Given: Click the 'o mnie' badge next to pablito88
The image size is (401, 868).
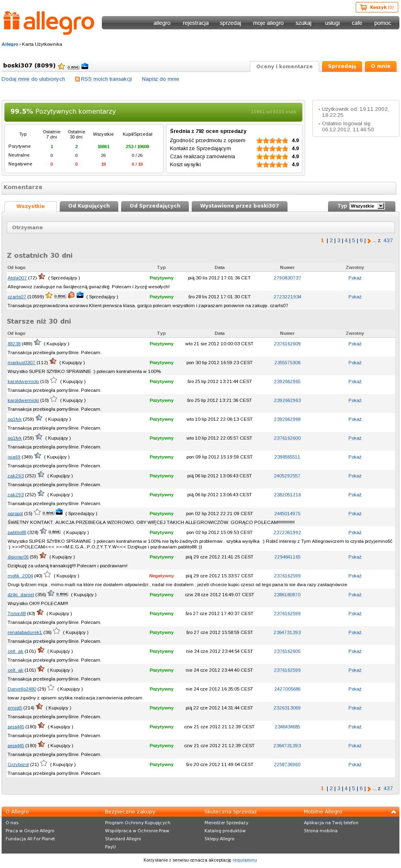Looking at the screenshot, I should (x=55, y=532).
